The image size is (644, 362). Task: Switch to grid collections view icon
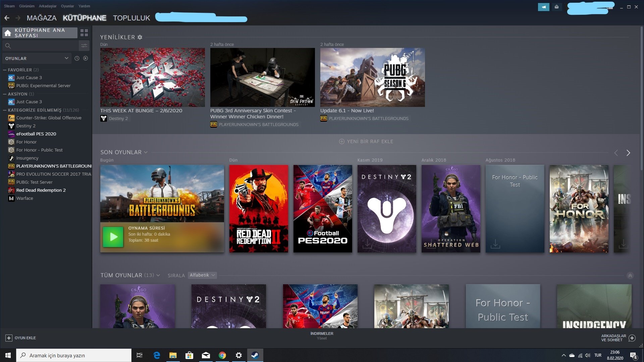tap(84, 33)
